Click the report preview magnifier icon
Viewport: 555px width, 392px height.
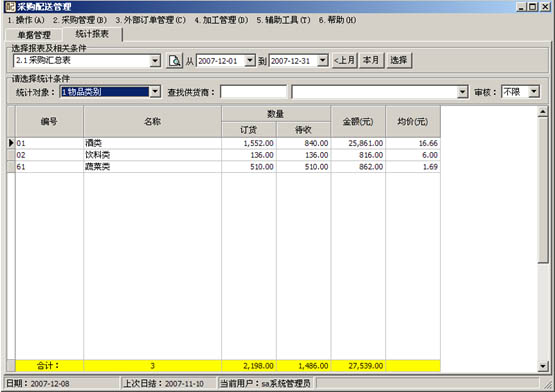(174, 61)
